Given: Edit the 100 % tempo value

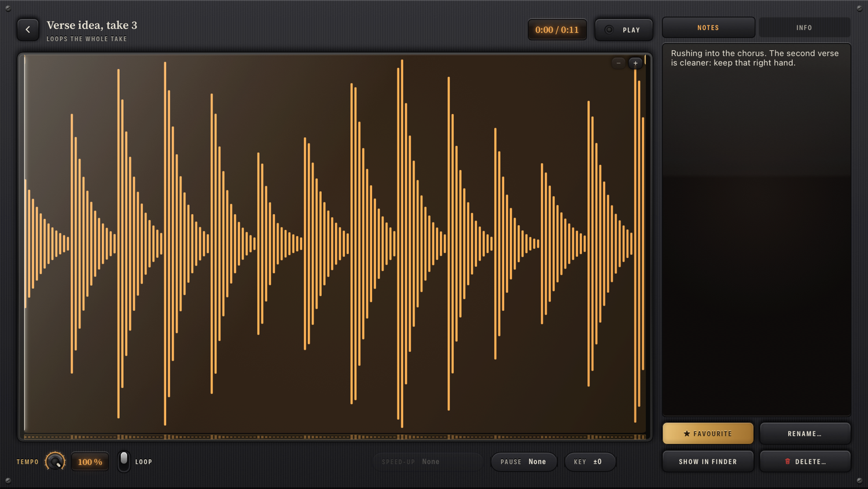Looking at the screenshot, I should (x=90, y=461).
